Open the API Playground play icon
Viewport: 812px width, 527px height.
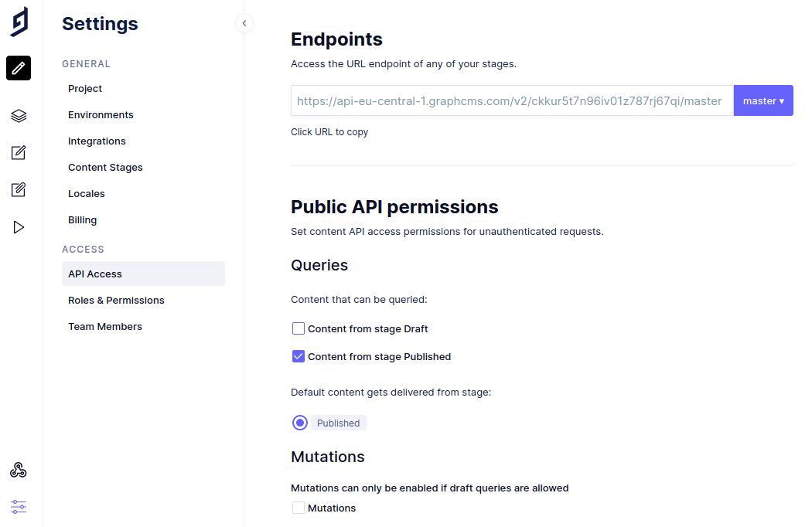19,227
